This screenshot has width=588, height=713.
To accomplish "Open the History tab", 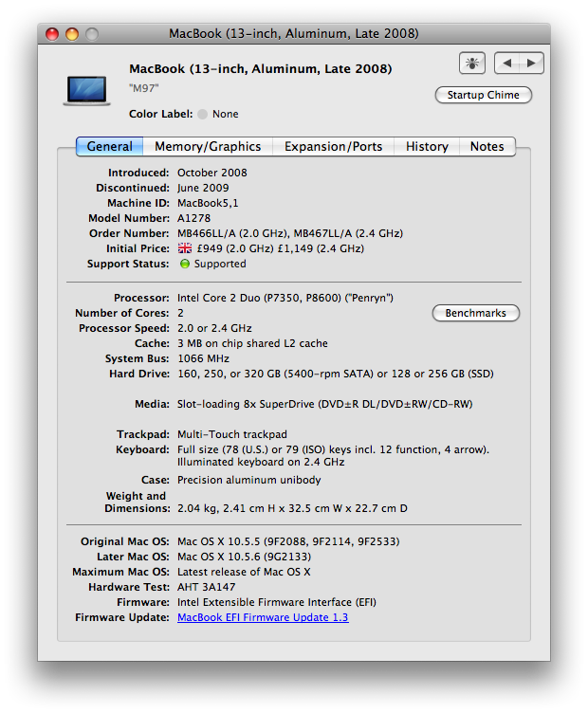I will (427, 146).
